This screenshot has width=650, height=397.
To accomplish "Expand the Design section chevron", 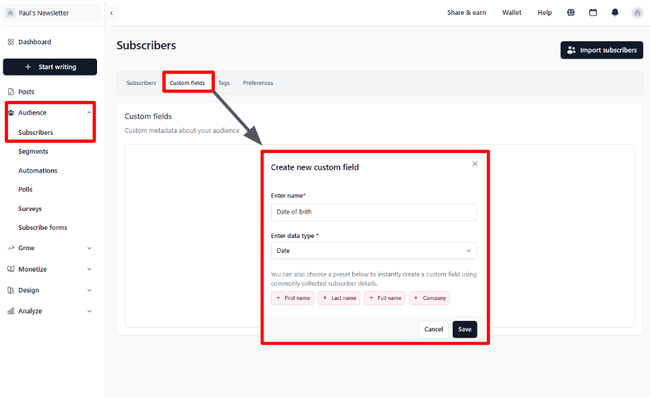I will (89, 290).
